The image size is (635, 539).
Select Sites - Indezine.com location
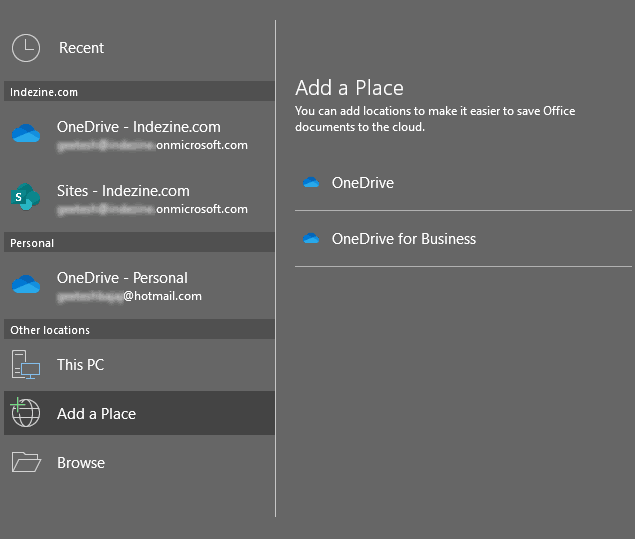pos(123,191)
